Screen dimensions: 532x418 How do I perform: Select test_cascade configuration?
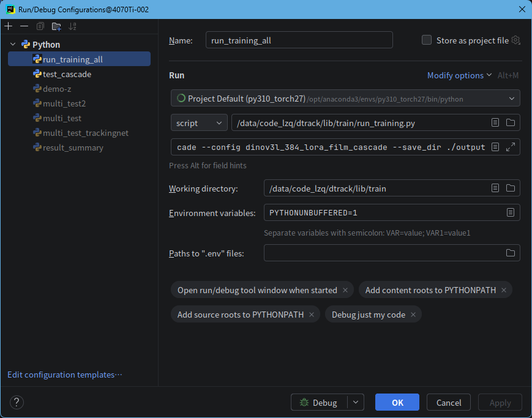point(67,74)
